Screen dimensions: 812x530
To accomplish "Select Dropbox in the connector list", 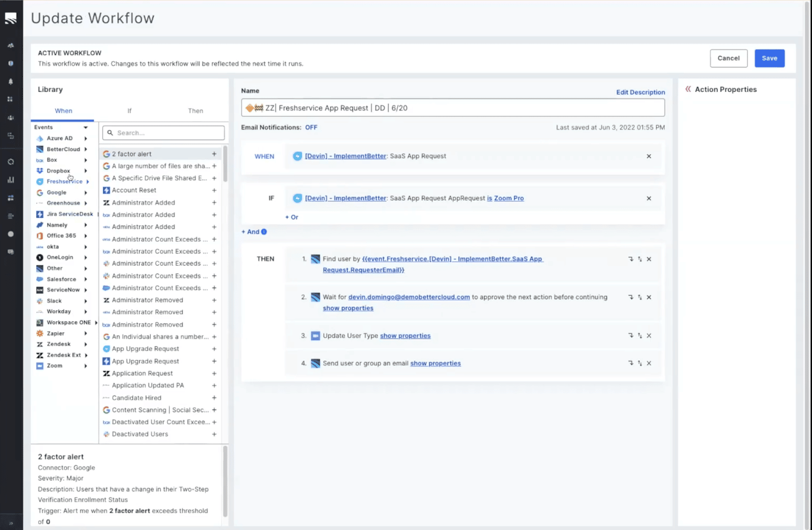I will coord(58,171).
